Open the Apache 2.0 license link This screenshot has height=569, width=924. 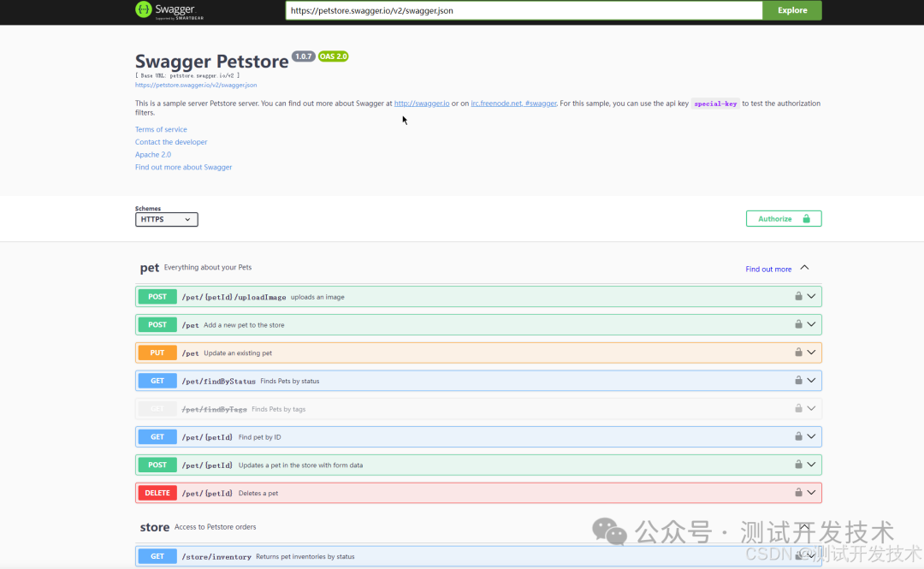[x=152, y=155]
